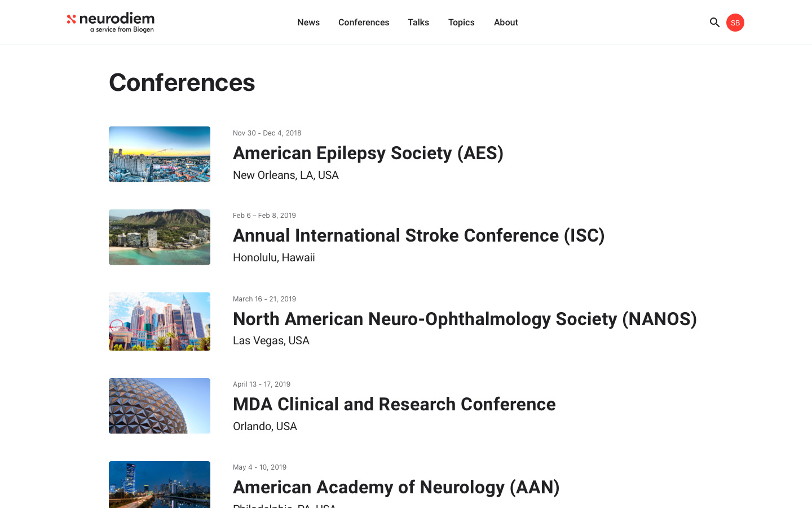Open MDA Clinical and Research Conference
The height and width of the screenshot is (508, 812).
tap(394, 404)
